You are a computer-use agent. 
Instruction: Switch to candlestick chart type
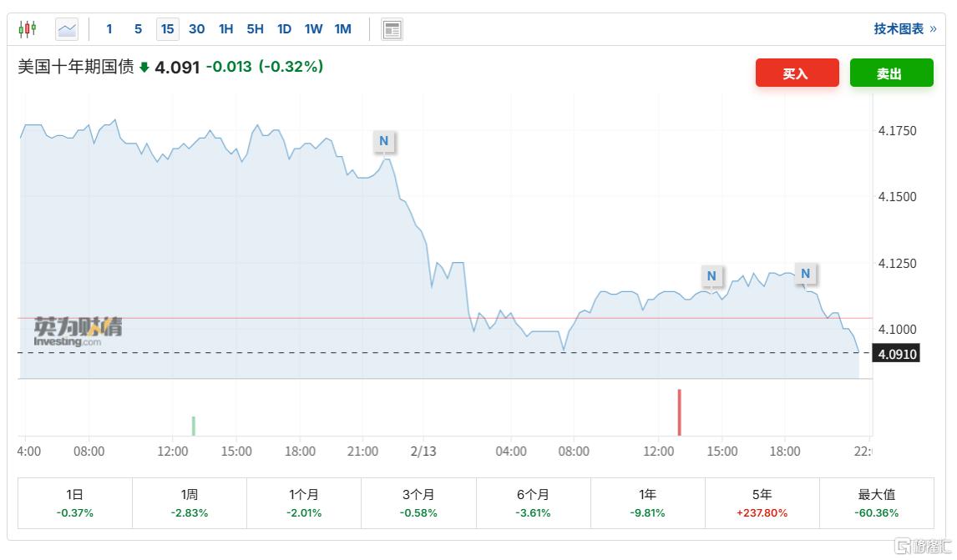[28, 29]
